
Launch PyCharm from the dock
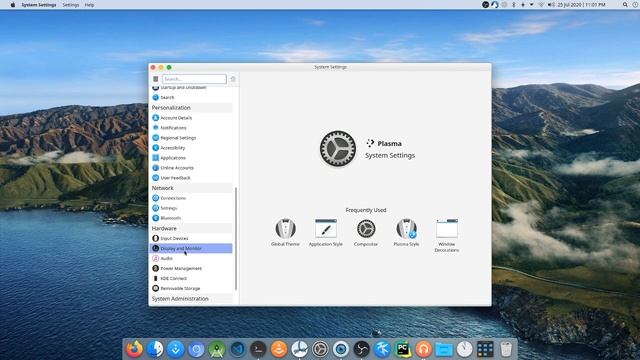402,349
